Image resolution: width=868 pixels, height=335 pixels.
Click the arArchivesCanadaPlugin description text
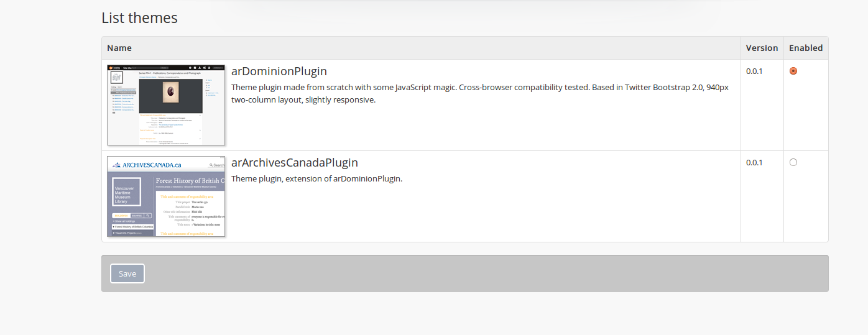[x=316, y=178]
